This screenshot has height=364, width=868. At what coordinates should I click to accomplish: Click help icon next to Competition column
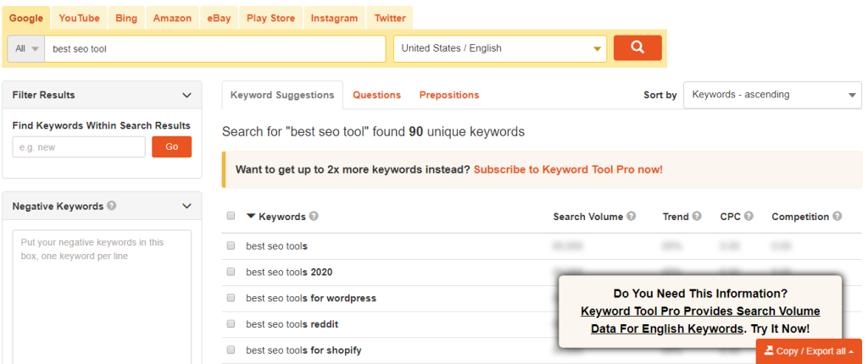[837, 217]
